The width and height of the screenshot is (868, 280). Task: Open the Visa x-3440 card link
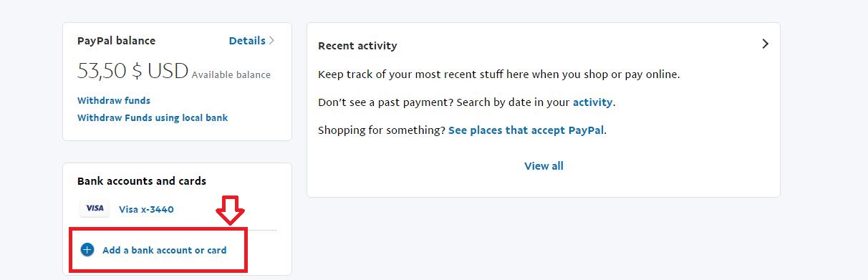(x=146, y=210)
